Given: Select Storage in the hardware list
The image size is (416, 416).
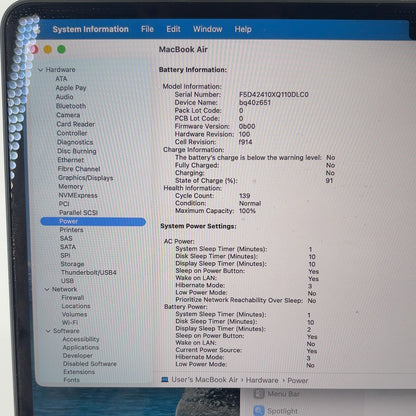Looking at the screenshot, I should 72,264.
